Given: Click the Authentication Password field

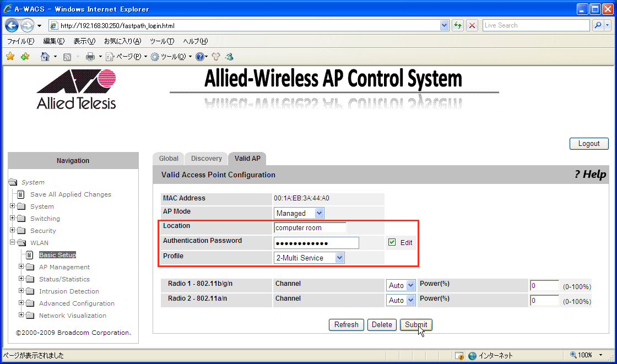Looking at the screenshot, I should [316, 243].
